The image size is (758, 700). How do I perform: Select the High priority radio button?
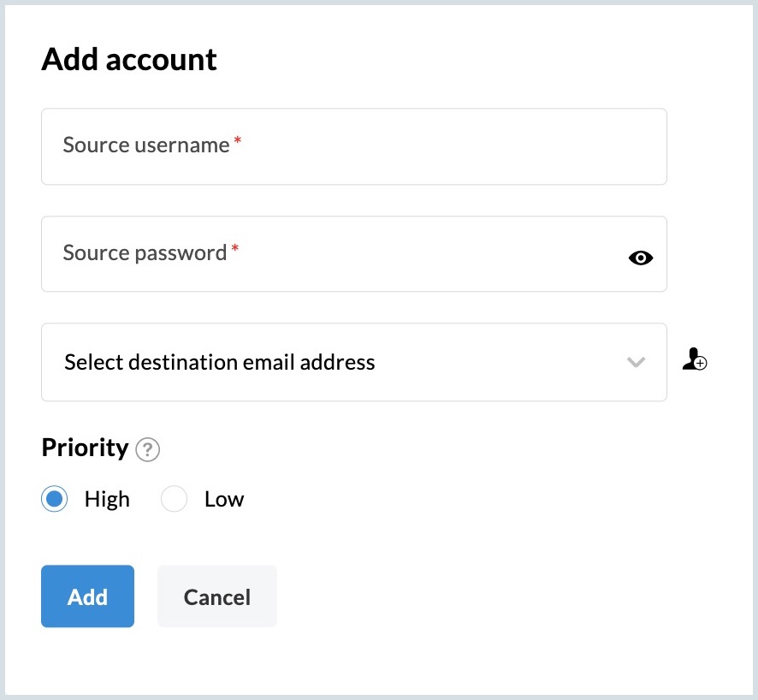pos(55,499)
